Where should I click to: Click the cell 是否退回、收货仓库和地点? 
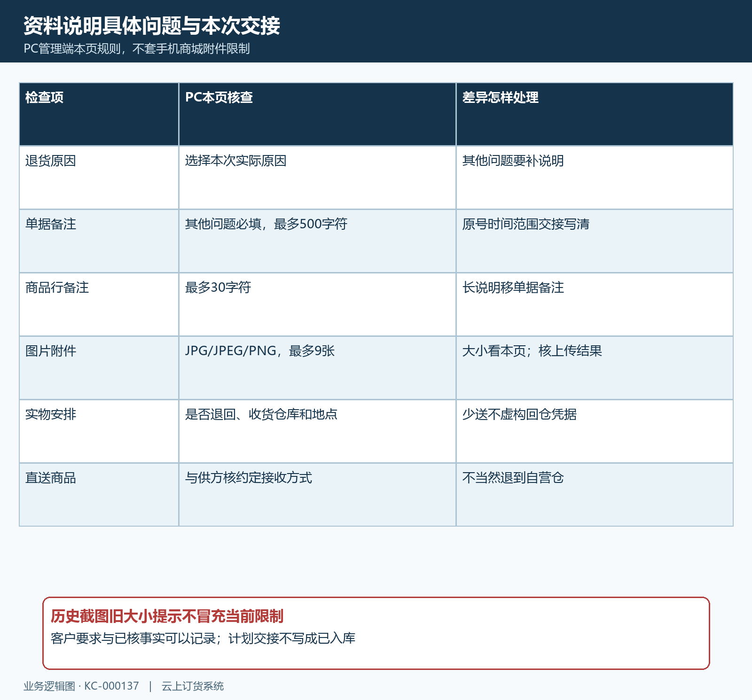tap(317, 431)
